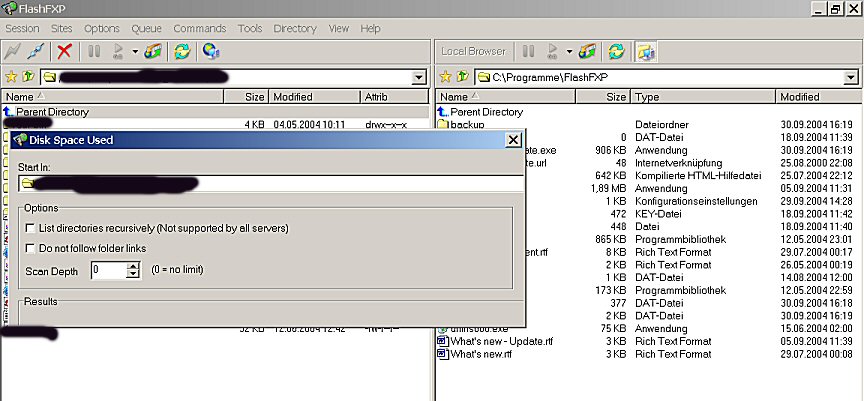
Task: Increase Scan Depth with spinner arrow
Action: point(133,266)
